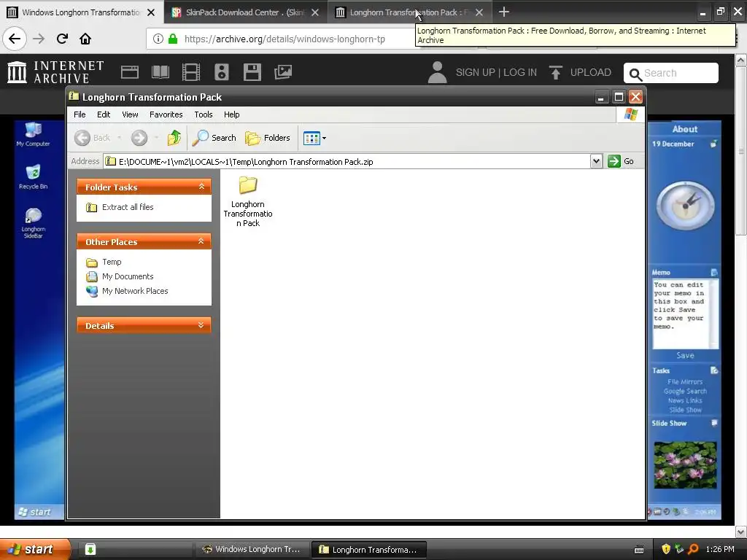Reload the page with the refresh icon
The width and height of the screenshot is (747, 560).
[62, 39]
